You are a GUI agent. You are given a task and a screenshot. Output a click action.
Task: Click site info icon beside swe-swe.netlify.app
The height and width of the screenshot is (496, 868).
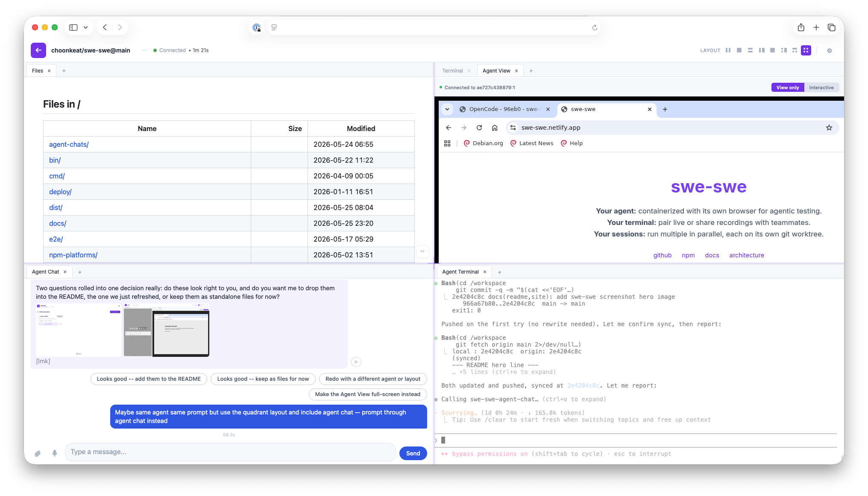(513, 128)
